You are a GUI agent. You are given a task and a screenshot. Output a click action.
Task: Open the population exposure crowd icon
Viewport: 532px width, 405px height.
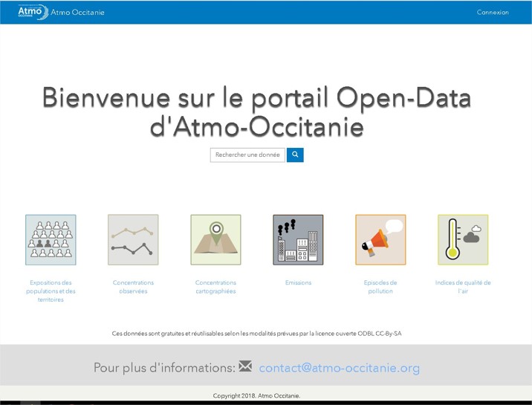[51, 240]
